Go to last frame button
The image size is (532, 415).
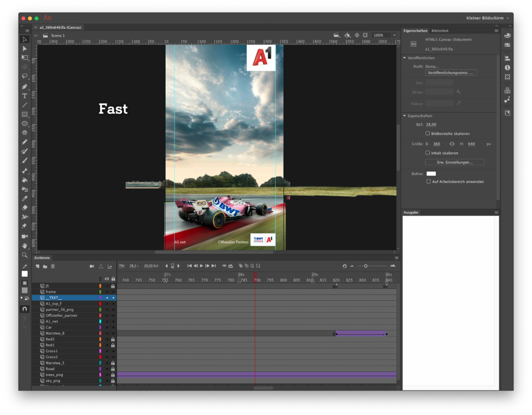[214, 266]
